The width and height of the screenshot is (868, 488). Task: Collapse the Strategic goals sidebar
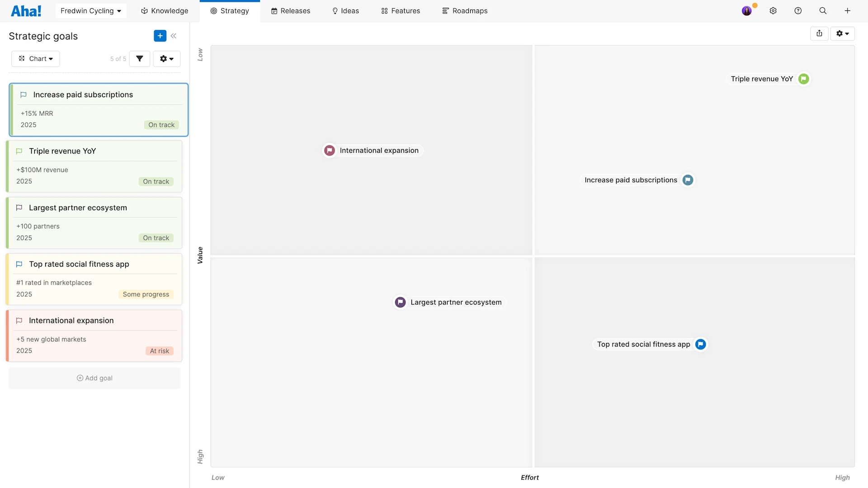174,36
